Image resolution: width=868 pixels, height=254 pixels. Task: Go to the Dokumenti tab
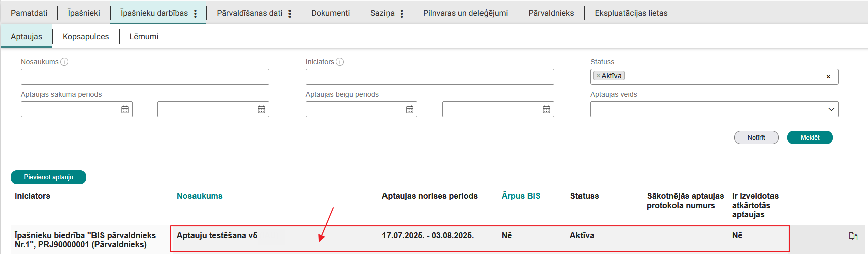tap(330, 13)
